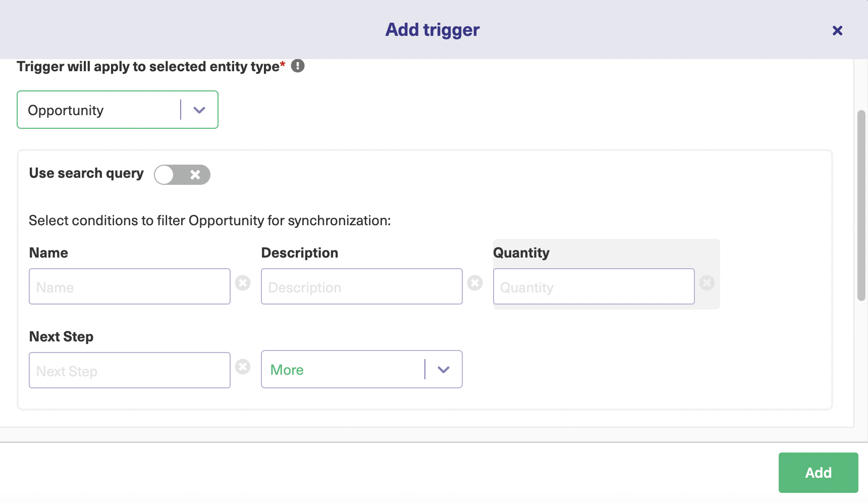Close the Add trigger dialog

[837, 31]
